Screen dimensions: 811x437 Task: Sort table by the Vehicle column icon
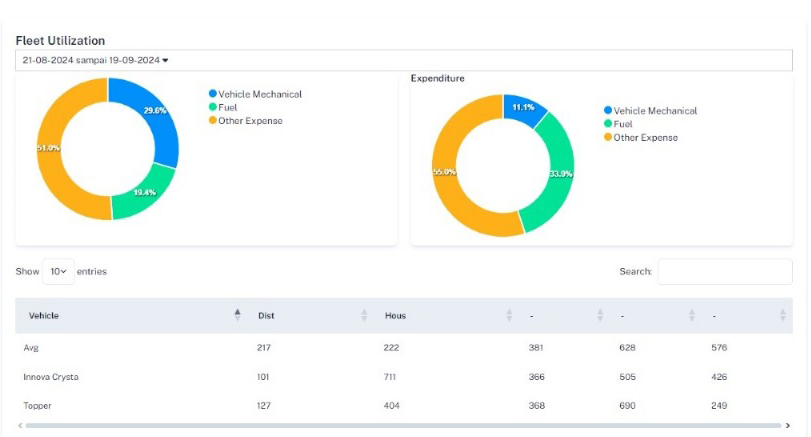point(237,315)
